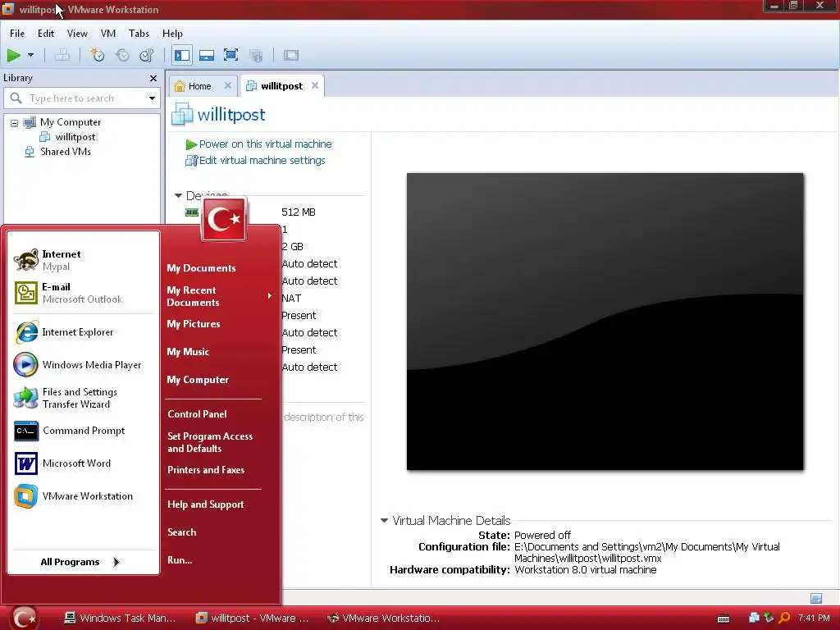
Task: Switch to VMware Workstation Mypal taskbar button
Action: [x=383, y=619]
